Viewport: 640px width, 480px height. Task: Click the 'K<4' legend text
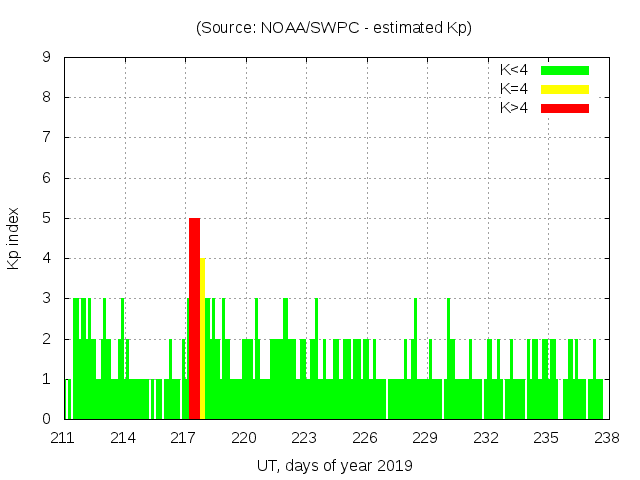coord(514,70)
